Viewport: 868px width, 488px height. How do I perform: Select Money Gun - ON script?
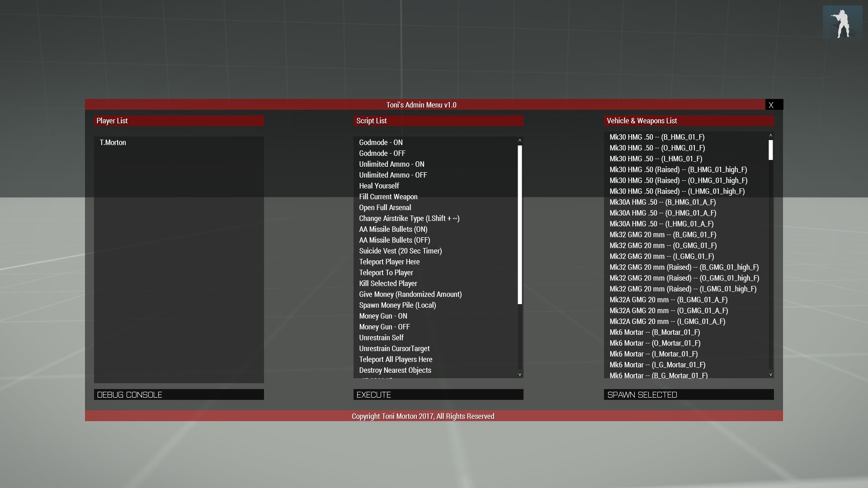[x=383, y=316]
